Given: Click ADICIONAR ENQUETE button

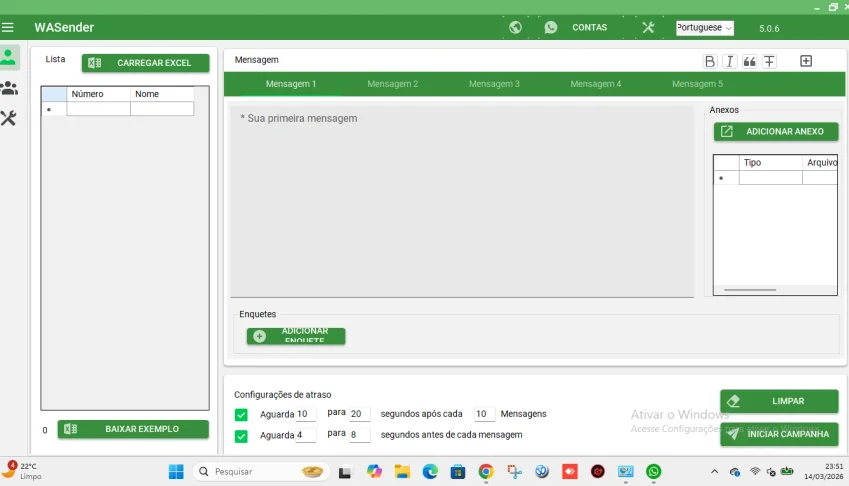Looking at the screenshot, I should point(296,336).
